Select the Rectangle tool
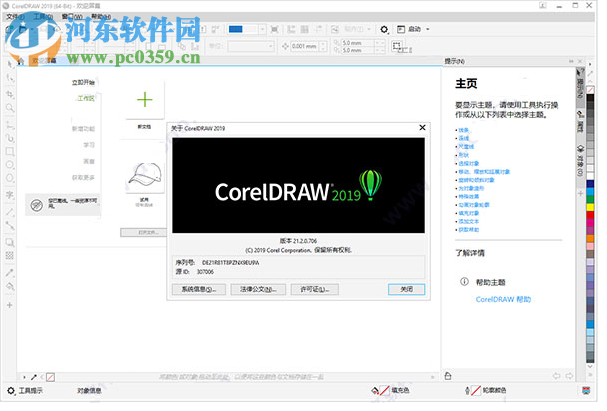Viewport: 607px width, 411px height. [x=10, y=151]
